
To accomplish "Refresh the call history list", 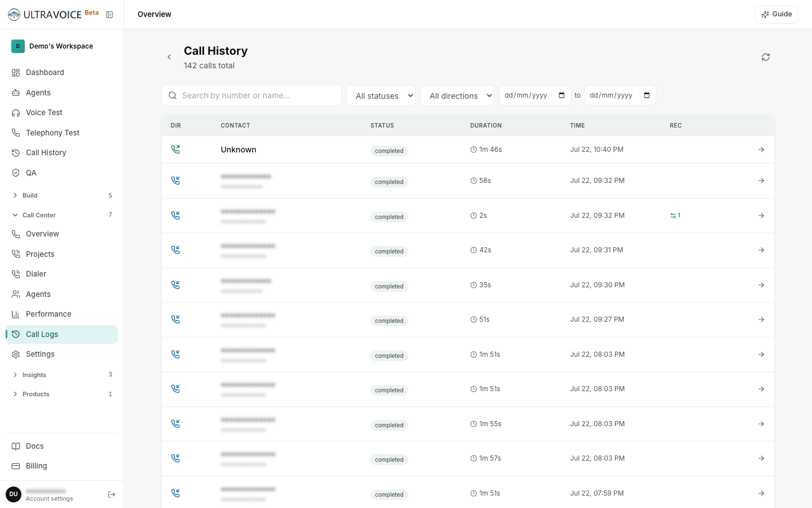I will [766, 57].
